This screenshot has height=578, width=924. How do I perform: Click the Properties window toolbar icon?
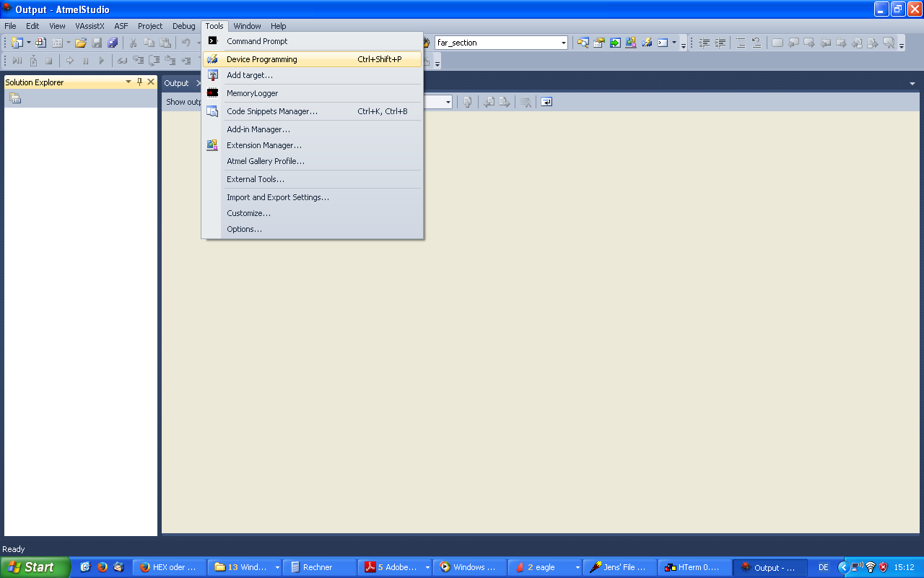pos(598,43)
